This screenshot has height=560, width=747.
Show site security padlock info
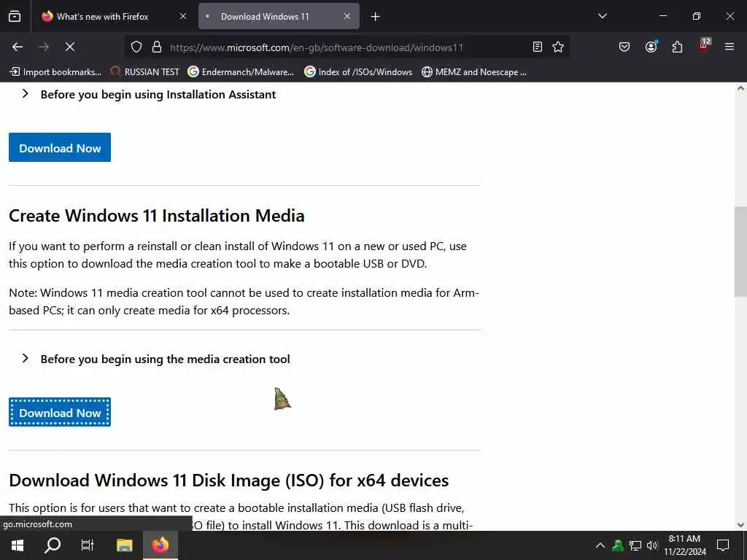pyautogui.click(x=156, y=47)
